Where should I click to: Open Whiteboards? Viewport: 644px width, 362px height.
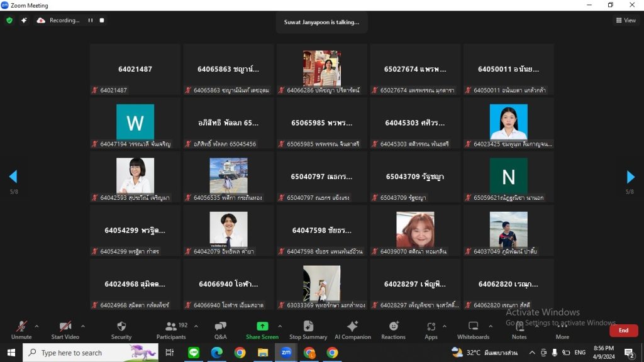pos(473,331)
